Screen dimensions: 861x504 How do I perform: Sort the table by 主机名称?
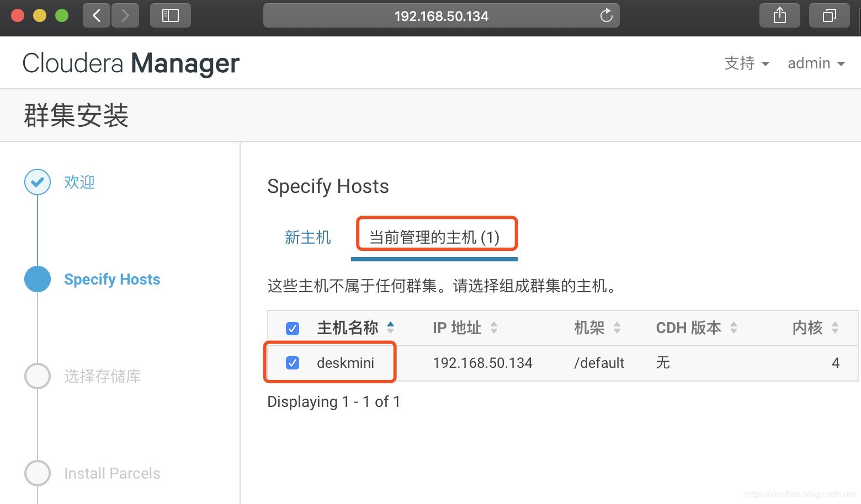355,328
